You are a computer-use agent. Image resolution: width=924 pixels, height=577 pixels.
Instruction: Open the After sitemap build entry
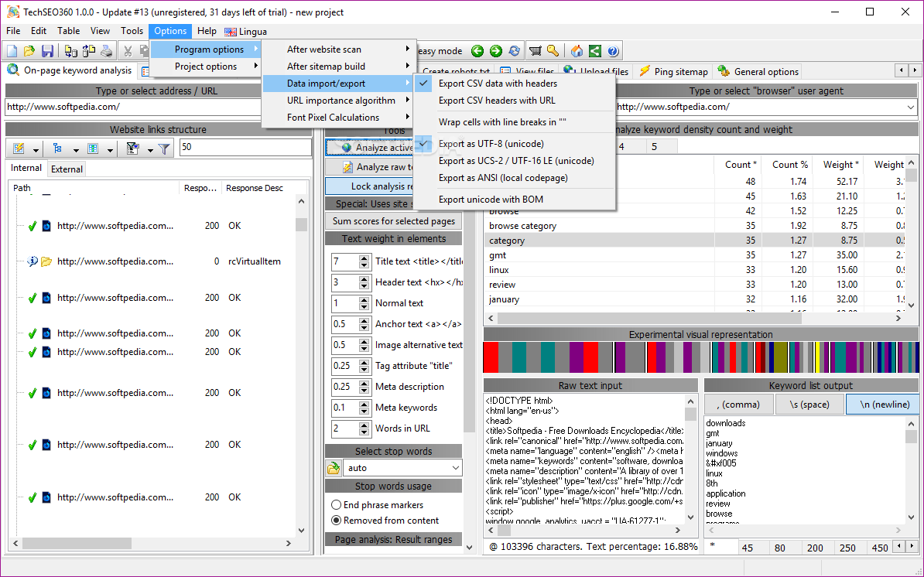point(337,67)
